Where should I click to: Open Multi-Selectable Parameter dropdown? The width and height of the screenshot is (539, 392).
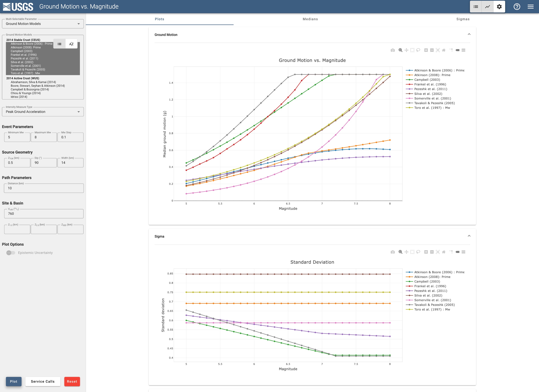pos(43,24)
